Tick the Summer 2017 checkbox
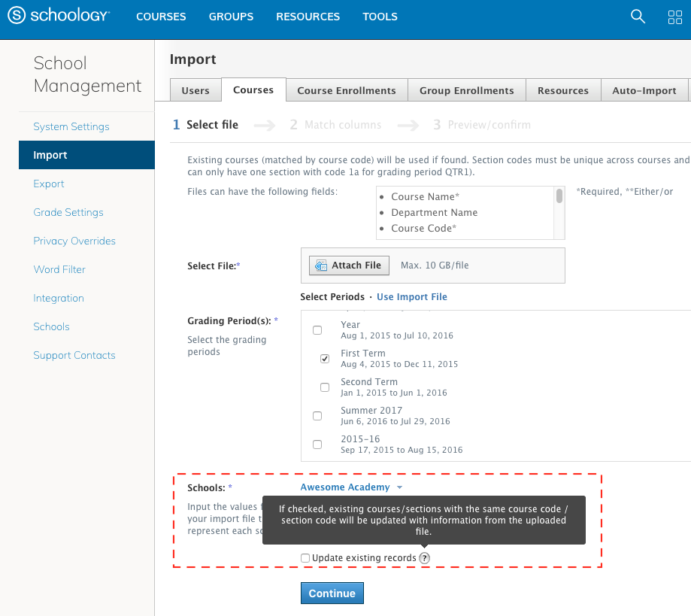Screen dimensions: 691x616 [x=317, y=416]
